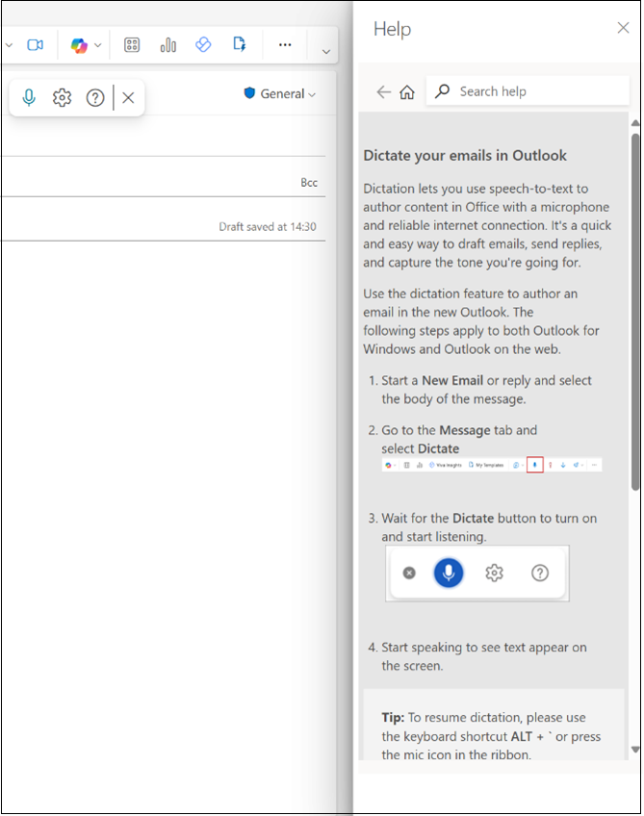Click the Teams meeting video camera icon
The height and width of the screenshot is (816, 644).
pos(35,45)
